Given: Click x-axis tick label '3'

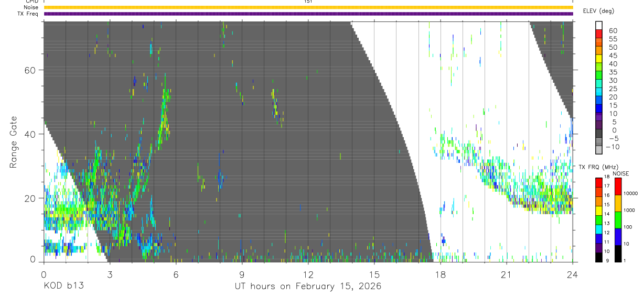Looking at the screenshot, I should pos(110,274).
